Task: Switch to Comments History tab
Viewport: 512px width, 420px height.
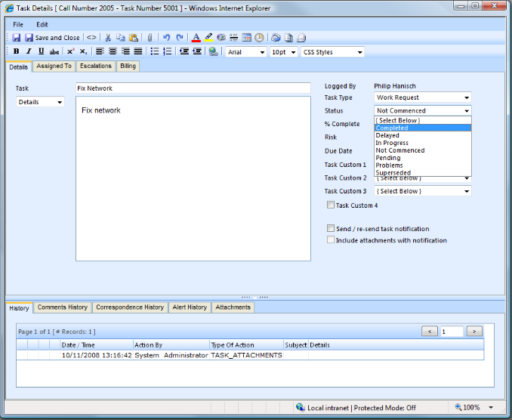Action: point(63,307)
